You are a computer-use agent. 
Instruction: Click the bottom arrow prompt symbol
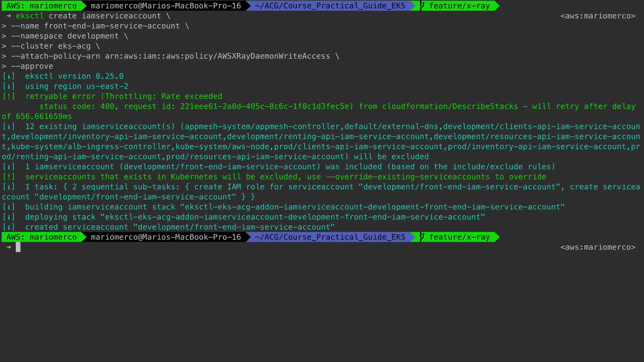(x=8, y=247)
